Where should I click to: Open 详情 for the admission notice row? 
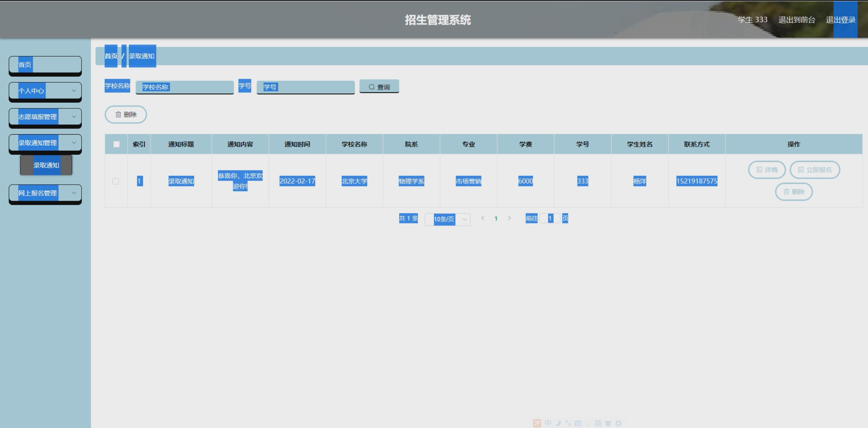coord(767,170)
